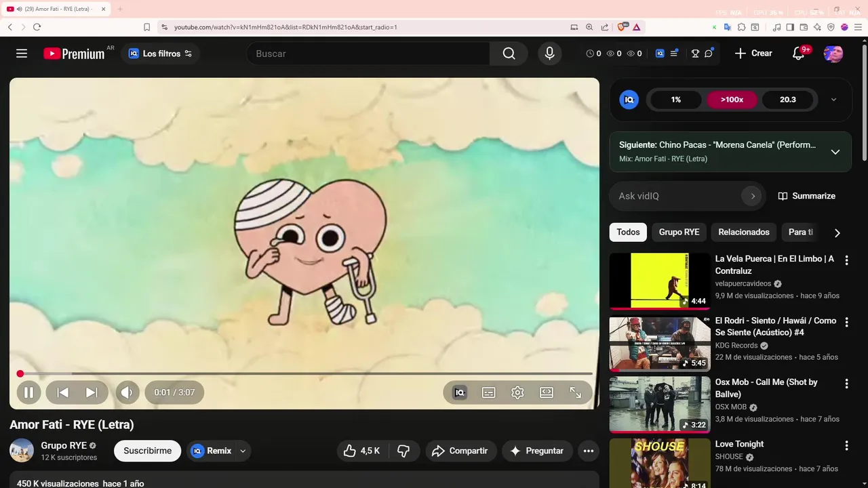The image size is (868, 488).
Task: Select the 20.3 vidIQ stat pill
Action: tap(788, 100)
